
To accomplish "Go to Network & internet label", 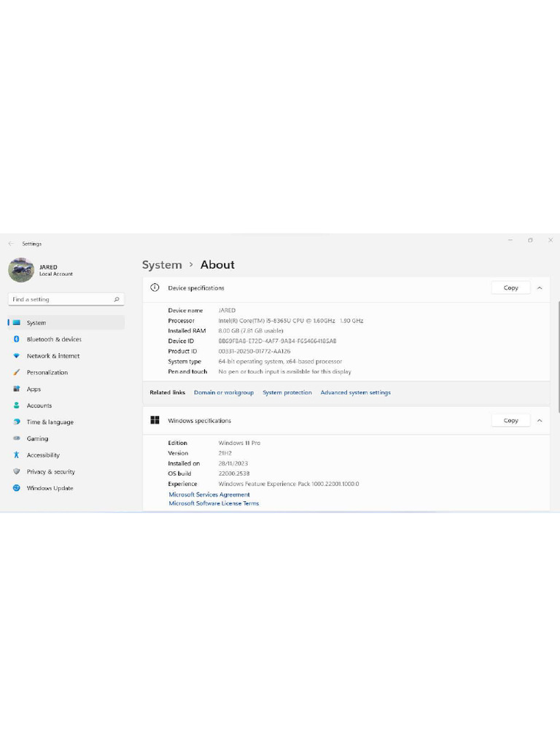I will [x=52, y=356].
